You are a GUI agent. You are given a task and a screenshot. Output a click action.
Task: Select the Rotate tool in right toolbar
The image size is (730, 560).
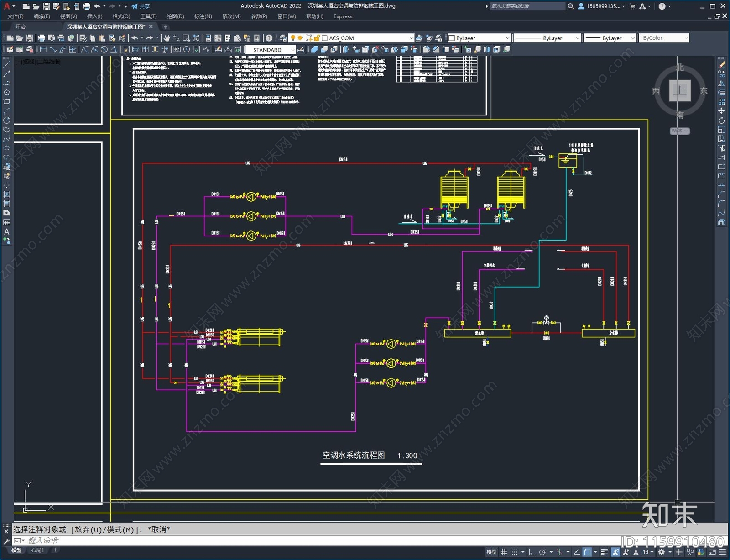pyautogui.click(x=721, y=120)
